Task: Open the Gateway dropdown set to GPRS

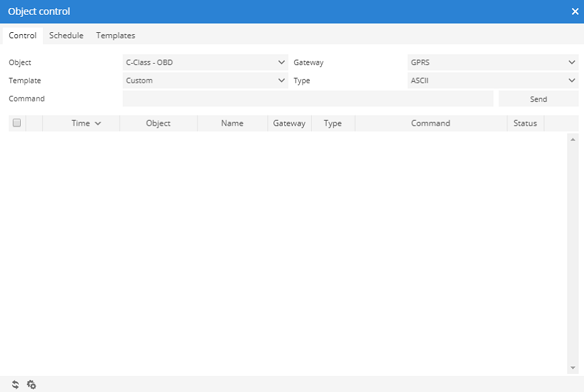Action: point(493,62)
